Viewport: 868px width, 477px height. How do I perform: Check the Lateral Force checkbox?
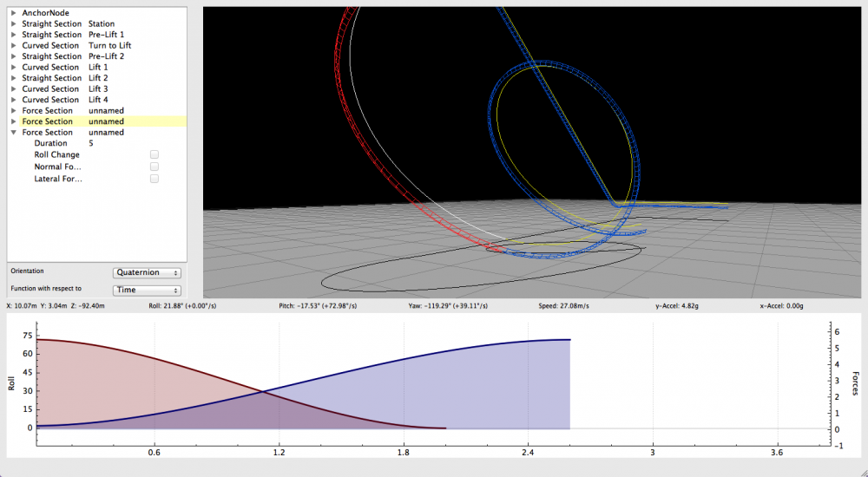coord(155,179)
